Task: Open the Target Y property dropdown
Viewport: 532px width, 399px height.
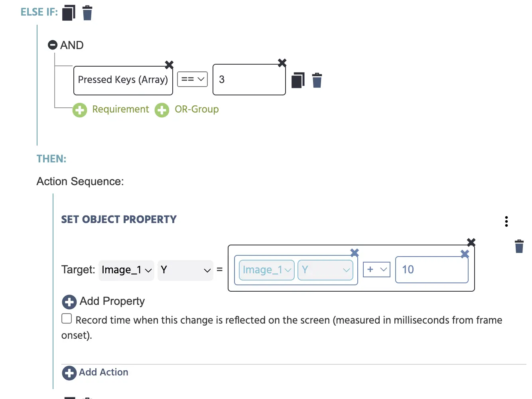Action: [185, 270]
